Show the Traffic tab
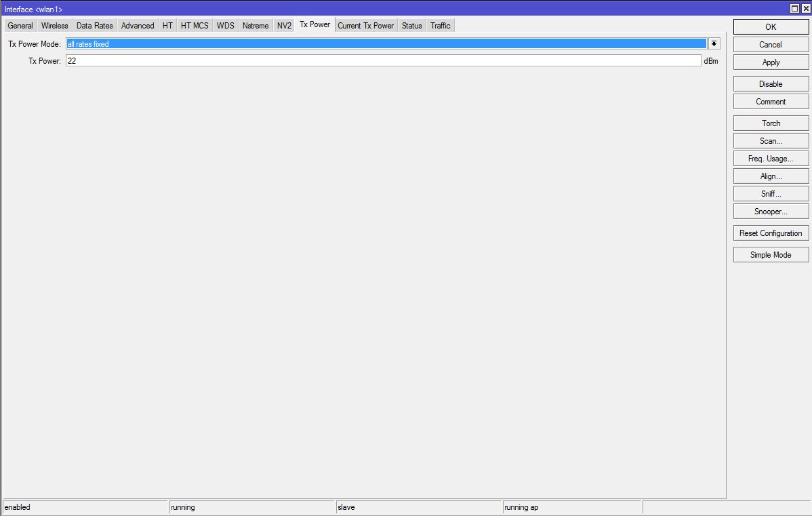The image size is (812, 516). [x=440, y=26]
